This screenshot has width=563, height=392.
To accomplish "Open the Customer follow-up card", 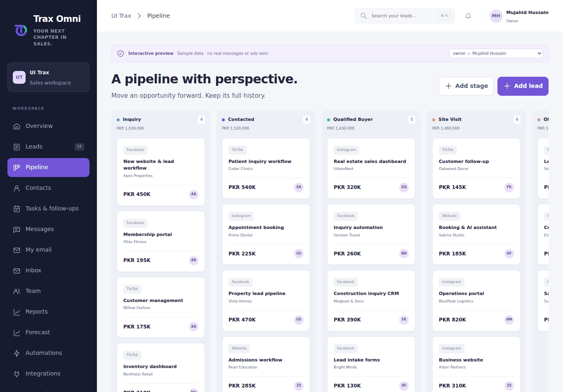I will [476, 168].
